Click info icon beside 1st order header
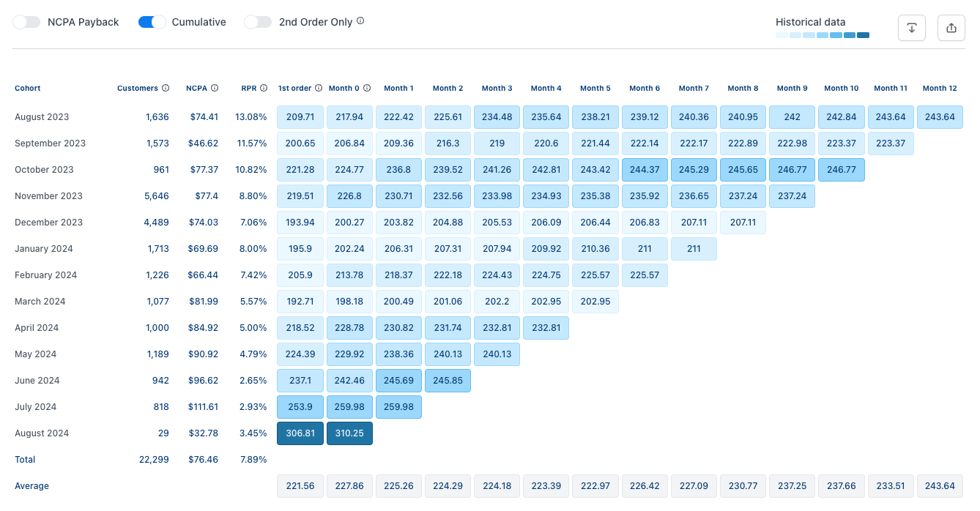Image resolution: width=980 pixels, height=511 pixels. 319,88
